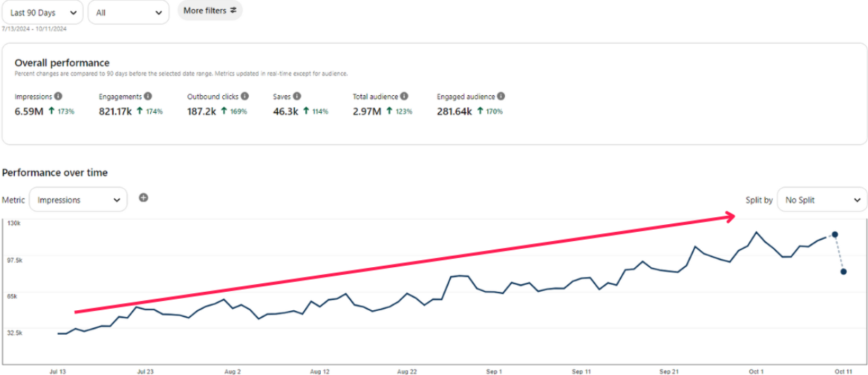Click the More filters button

(x=210, y=11)
